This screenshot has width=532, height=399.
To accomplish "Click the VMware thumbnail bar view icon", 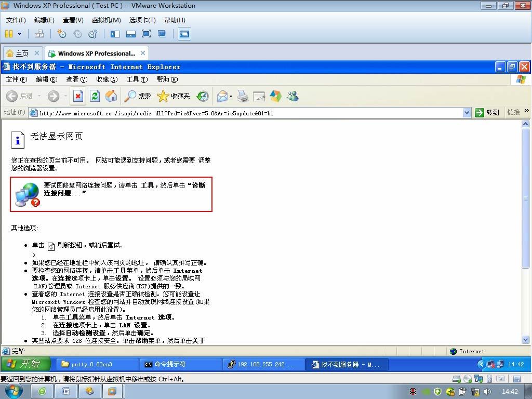I will click(x=130, y=34).
